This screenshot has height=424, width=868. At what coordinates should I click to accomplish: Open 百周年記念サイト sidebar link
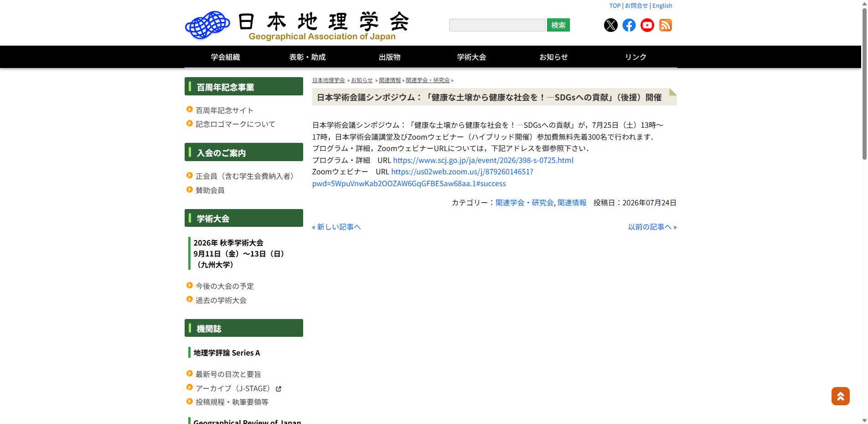(x=224, y=110)
